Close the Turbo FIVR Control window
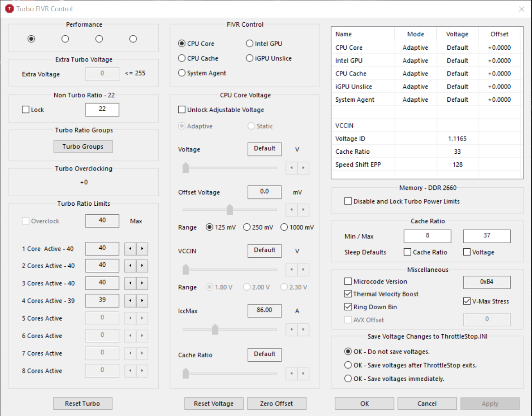This screenshot has width=532, height=416. [522, 9]
